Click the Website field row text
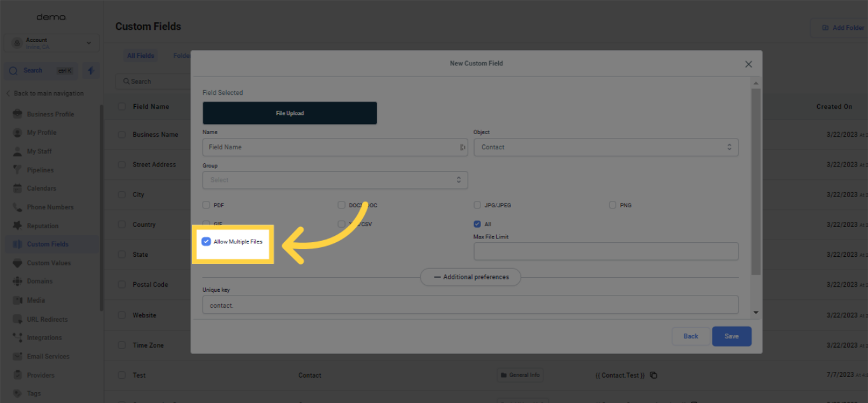 tap(144, 315)
